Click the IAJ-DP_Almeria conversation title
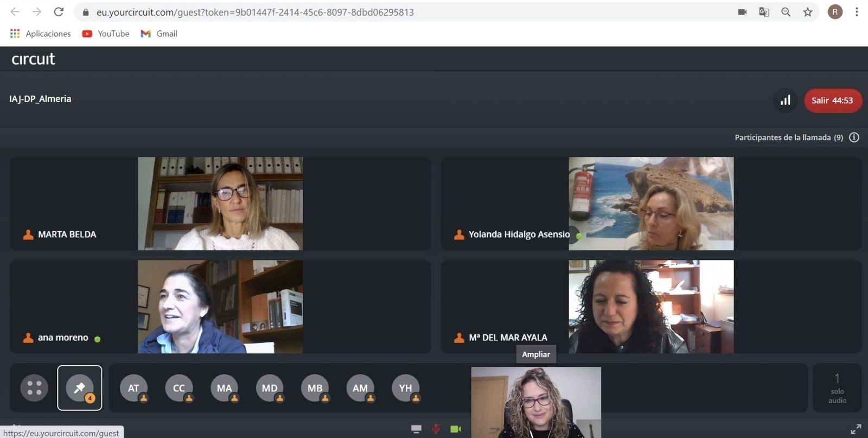This screenshot has height=438, width=868. [x=40, y=99]
